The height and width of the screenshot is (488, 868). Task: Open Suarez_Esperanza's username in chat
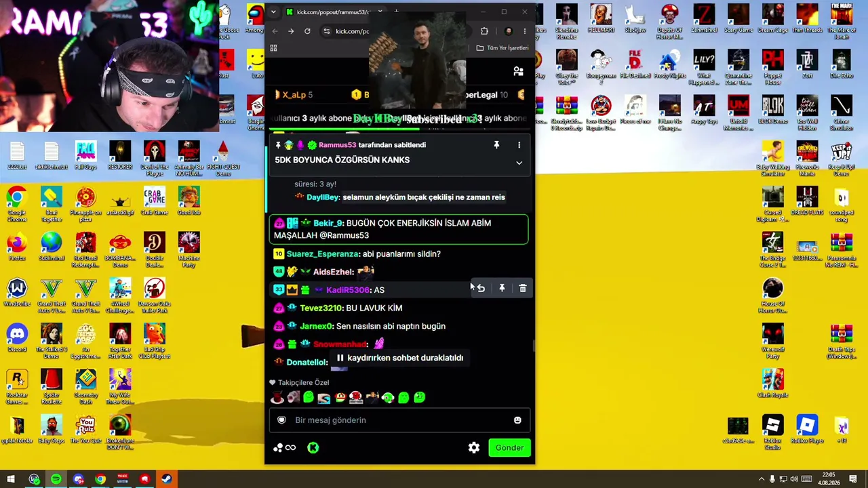(x=322, y=254)
